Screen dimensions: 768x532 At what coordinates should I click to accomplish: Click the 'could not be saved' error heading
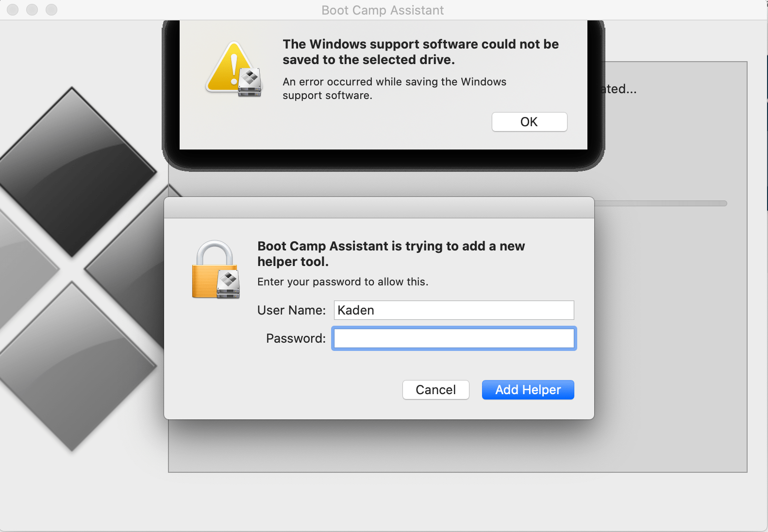421,52
